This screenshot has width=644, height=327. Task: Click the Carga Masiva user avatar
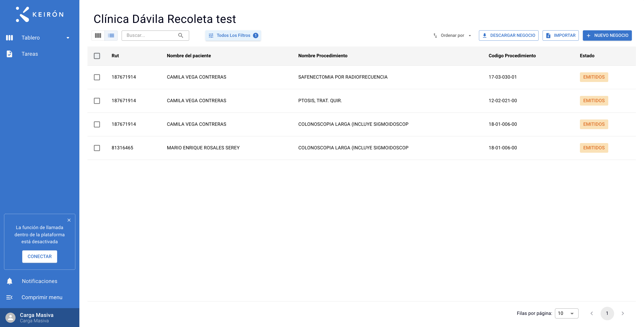(x=11, y=318)
